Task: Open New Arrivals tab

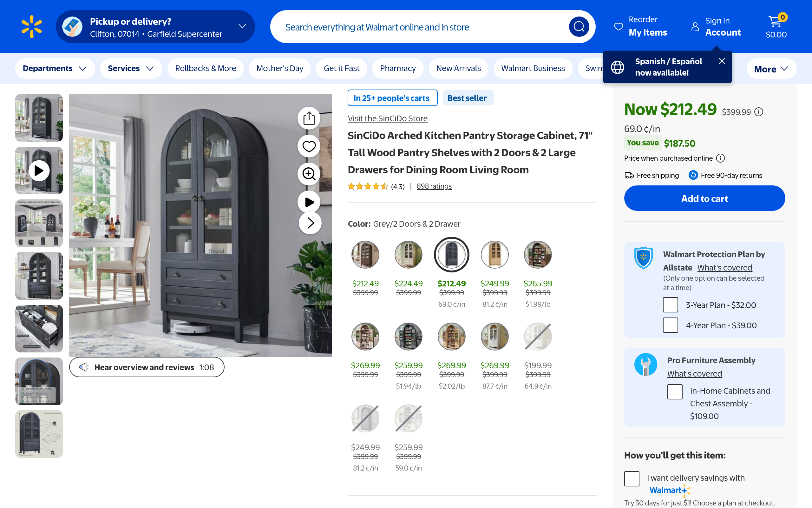Action: pos(459,69)
